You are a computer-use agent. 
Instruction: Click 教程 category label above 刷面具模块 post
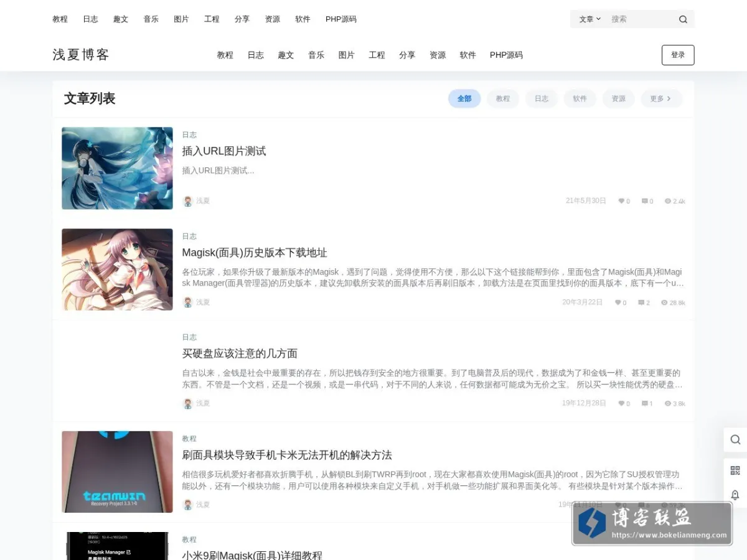189,439
